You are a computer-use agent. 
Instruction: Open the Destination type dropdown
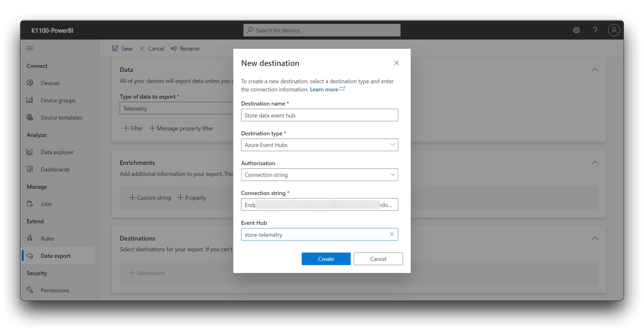[x=319, y=145]
